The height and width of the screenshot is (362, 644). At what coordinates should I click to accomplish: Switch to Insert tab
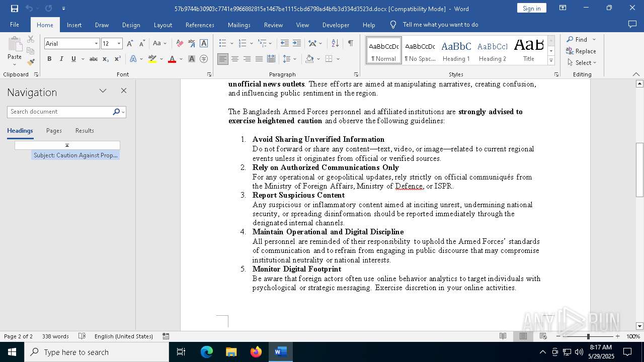(74, 25)
